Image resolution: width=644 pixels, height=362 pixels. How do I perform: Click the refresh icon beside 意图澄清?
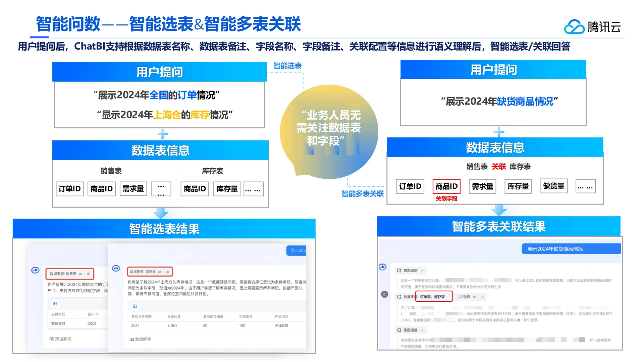coord(399,330)
